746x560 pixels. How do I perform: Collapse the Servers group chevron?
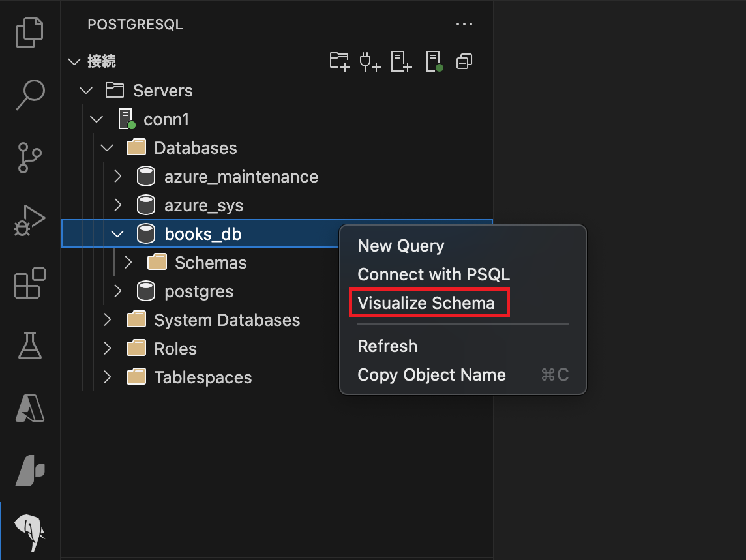[86, 91]
